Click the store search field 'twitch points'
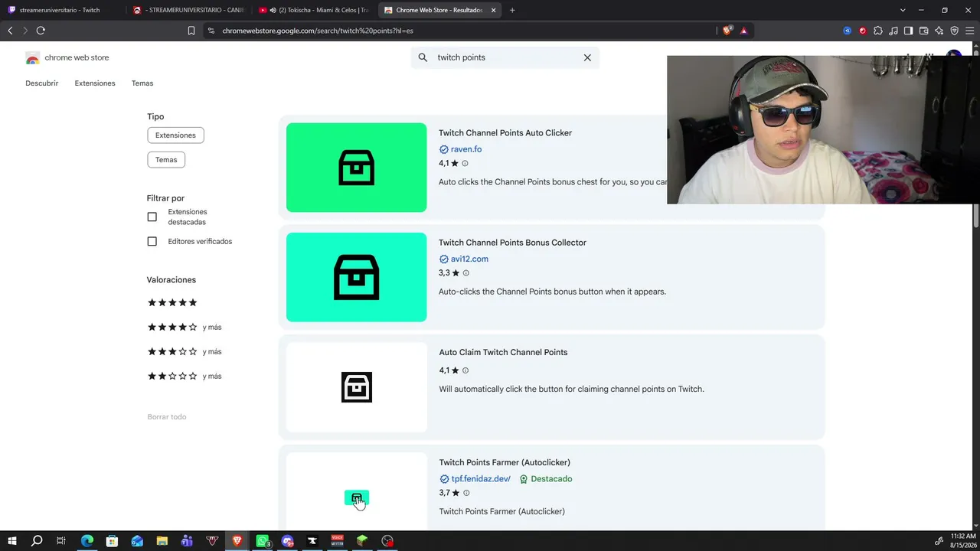The width and height of the screenshot is (980, 551). (x=505, y=57)
